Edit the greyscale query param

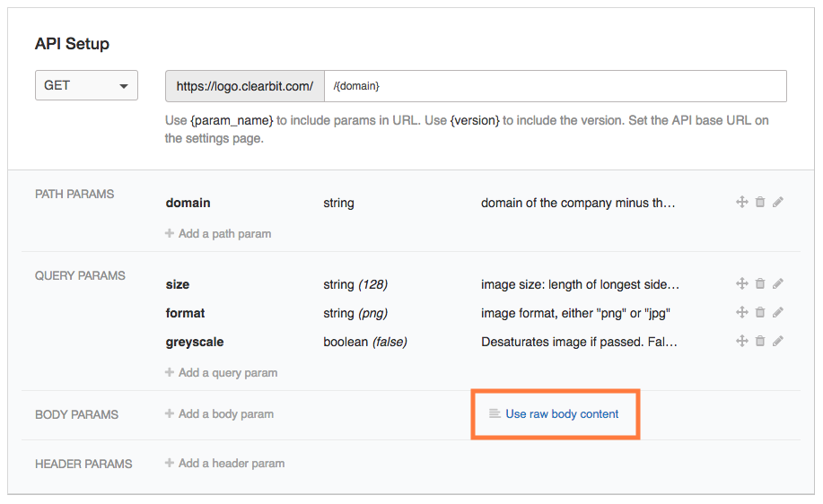[778, 342]
